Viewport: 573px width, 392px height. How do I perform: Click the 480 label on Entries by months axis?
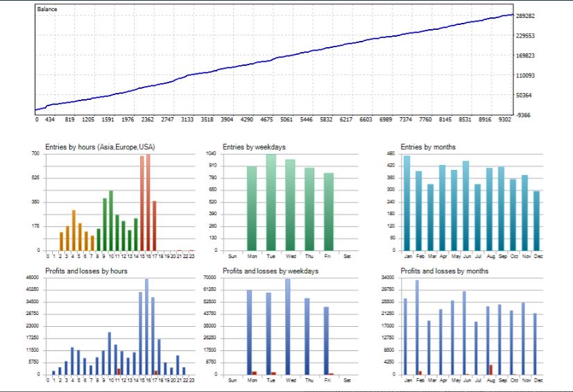point(391,153)
